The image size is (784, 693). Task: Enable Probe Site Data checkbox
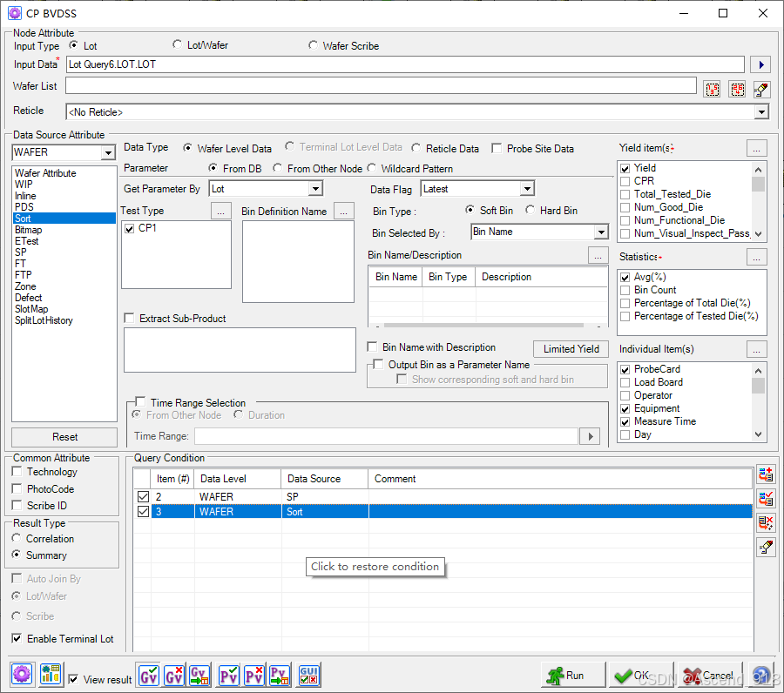(x=497, y=148)
